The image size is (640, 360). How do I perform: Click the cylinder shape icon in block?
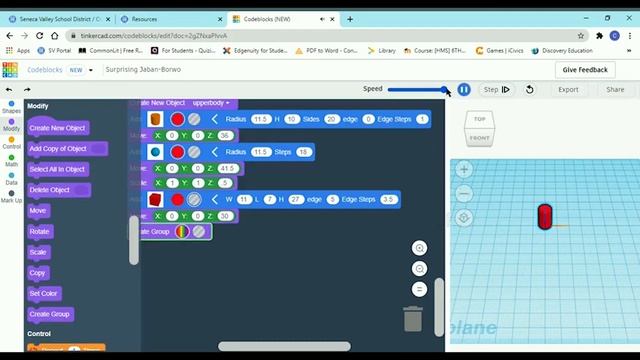click(x=155, y=119)
